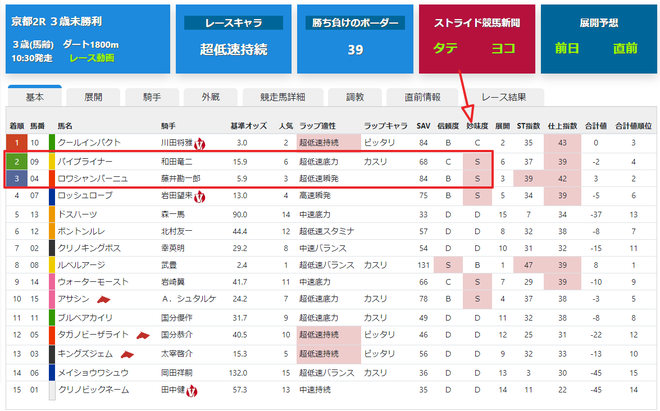Click horse name クリノキングボス
This screenshot has width=660, height=411.
(x=89, y=248)
